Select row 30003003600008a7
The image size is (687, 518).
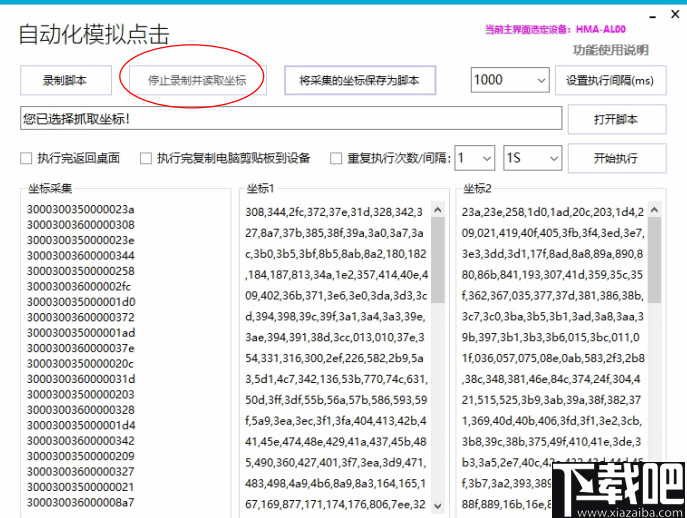coord(81,502)
